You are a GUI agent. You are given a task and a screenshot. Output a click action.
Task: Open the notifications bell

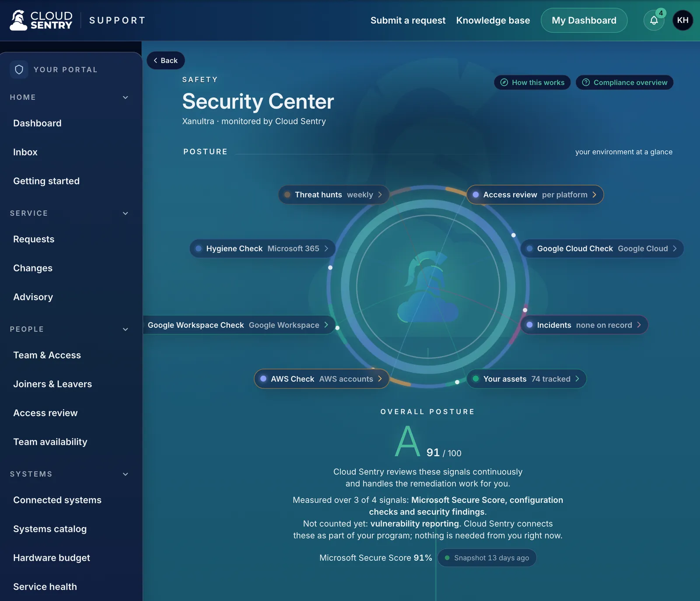click(654, 20)
